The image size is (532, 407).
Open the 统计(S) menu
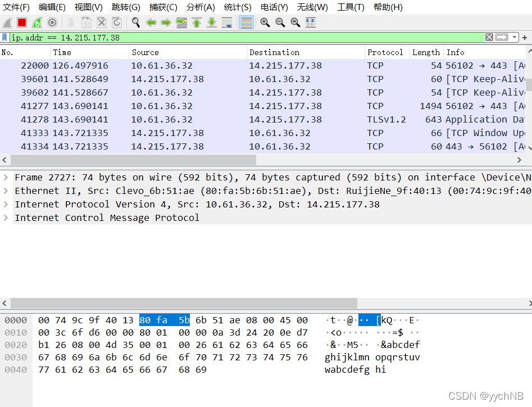(x=238, y=7)
